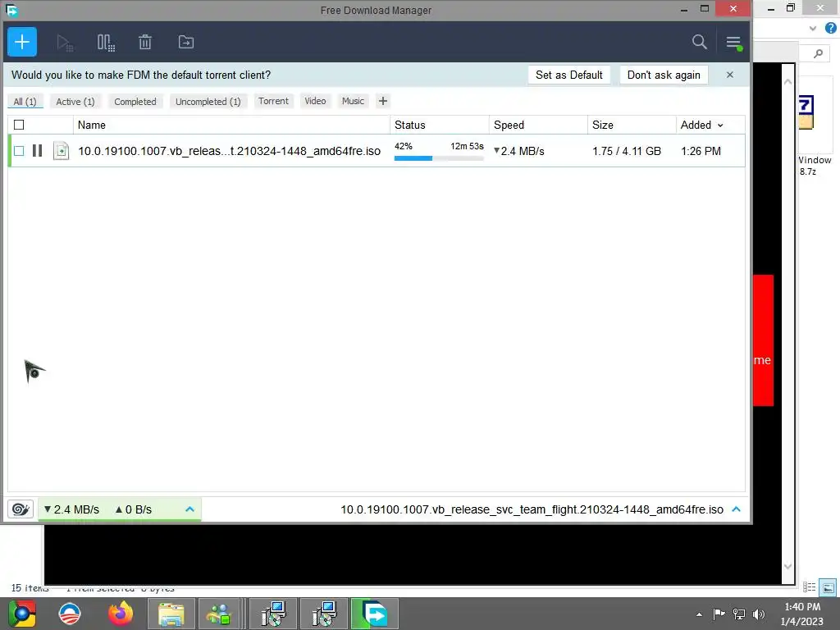
Task: Click the full ISO filename in the status bar
Action: coord(532,509)
